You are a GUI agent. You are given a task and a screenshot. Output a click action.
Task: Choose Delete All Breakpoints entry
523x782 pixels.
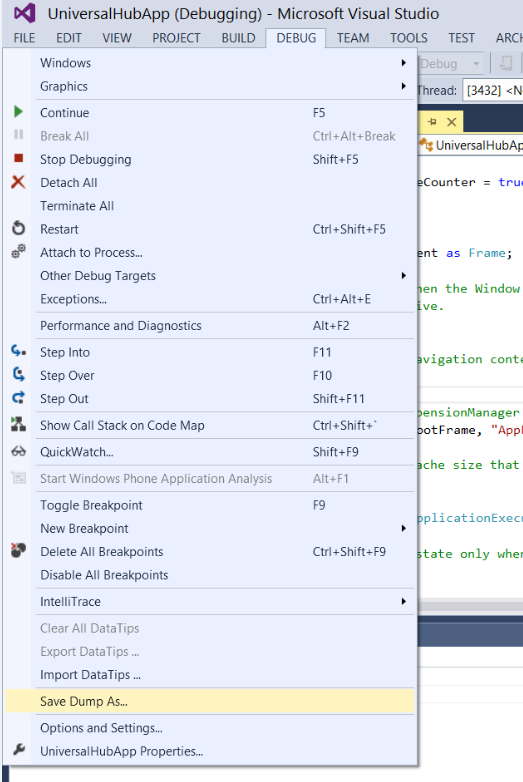click(210, 552)
